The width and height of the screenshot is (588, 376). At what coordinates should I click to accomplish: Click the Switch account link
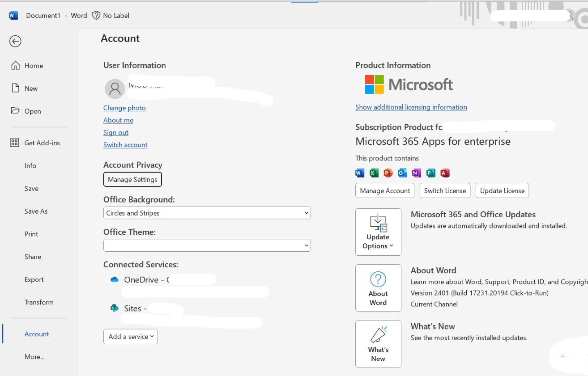pos(125,145)
